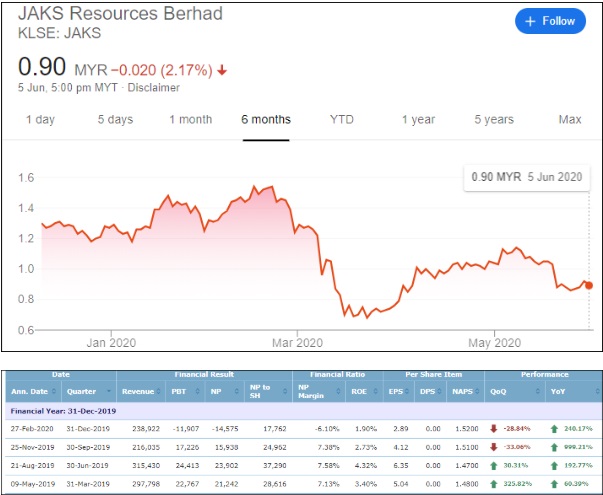Click green up arrow beside 325.82% QoQ
Image resolution: width=603 pixels, height=495 pixels.
[x=494, y=479]
